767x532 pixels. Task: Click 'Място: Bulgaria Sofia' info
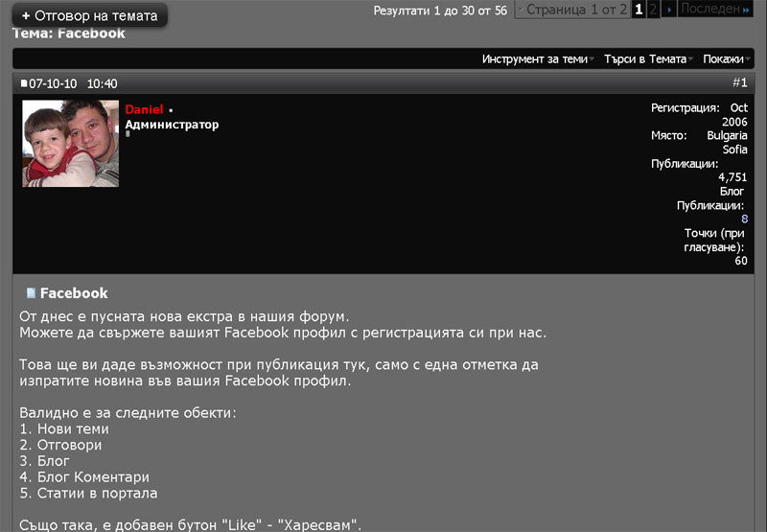click(699, 142)
